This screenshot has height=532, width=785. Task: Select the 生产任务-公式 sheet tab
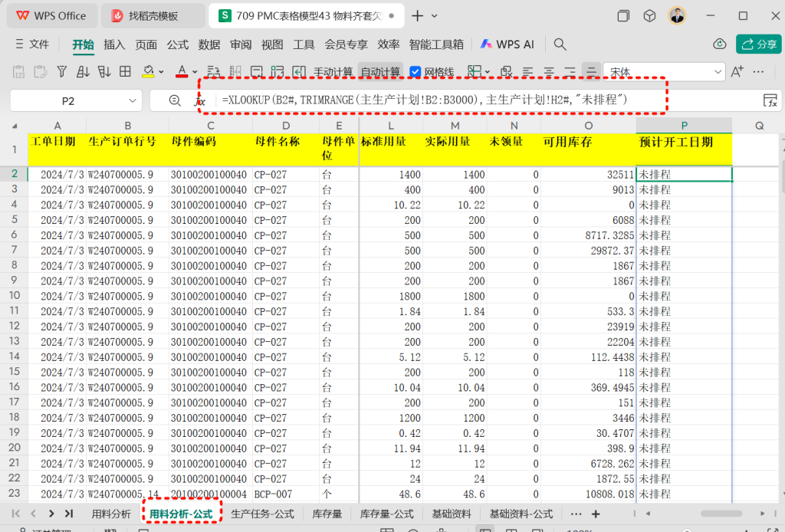coord(262,514)
